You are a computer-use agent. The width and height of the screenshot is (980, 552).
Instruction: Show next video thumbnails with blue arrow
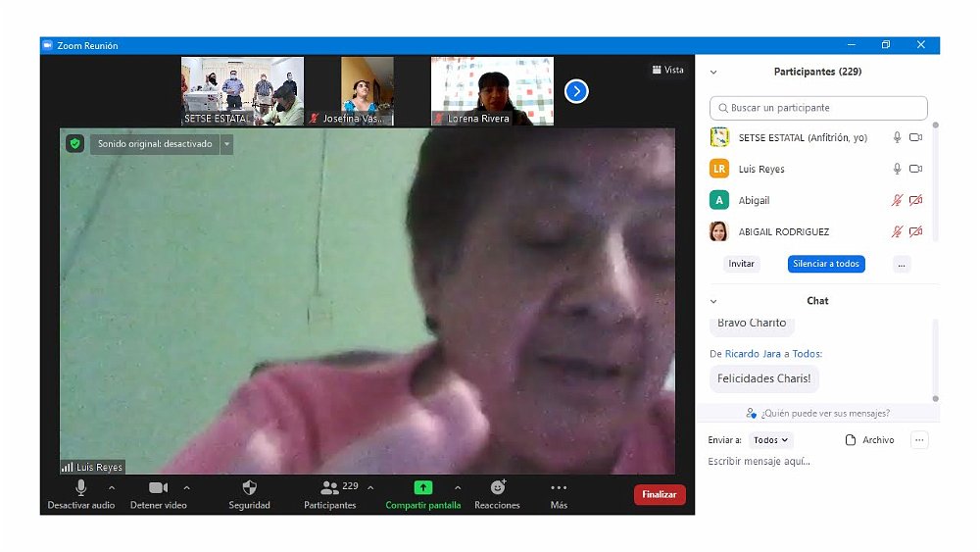tap(576, 91)
